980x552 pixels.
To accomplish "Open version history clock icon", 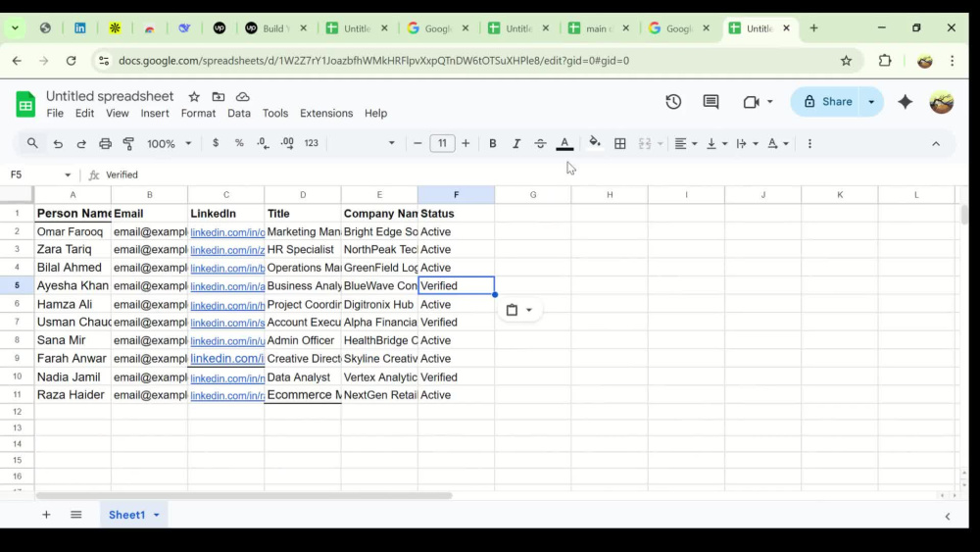I will (673, 101).
